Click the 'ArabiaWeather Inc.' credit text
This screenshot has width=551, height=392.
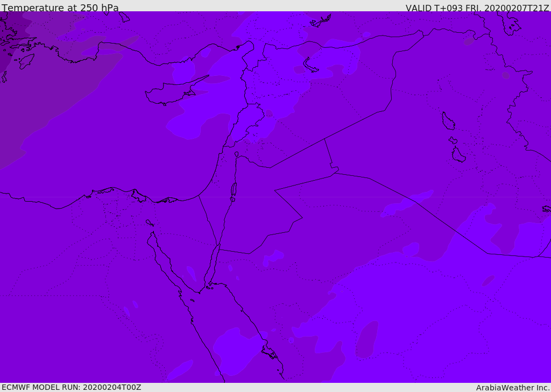tap(513, 388)
